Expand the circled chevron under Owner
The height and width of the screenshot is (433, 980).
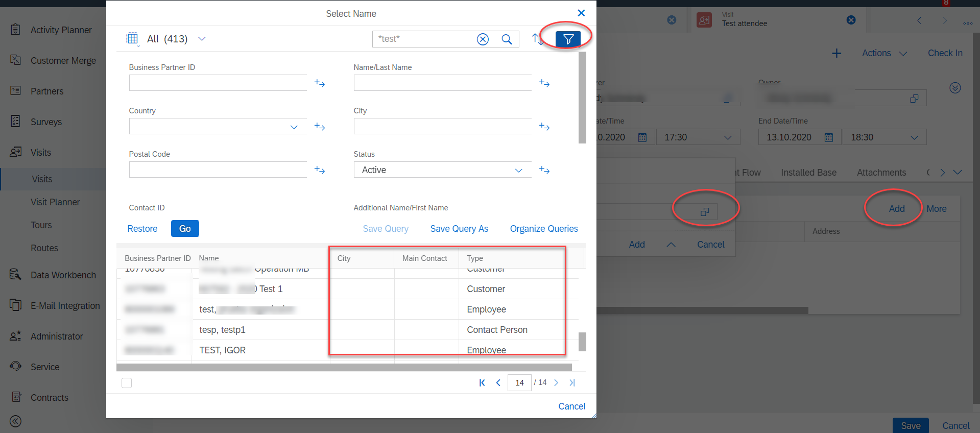click(955, 88)
